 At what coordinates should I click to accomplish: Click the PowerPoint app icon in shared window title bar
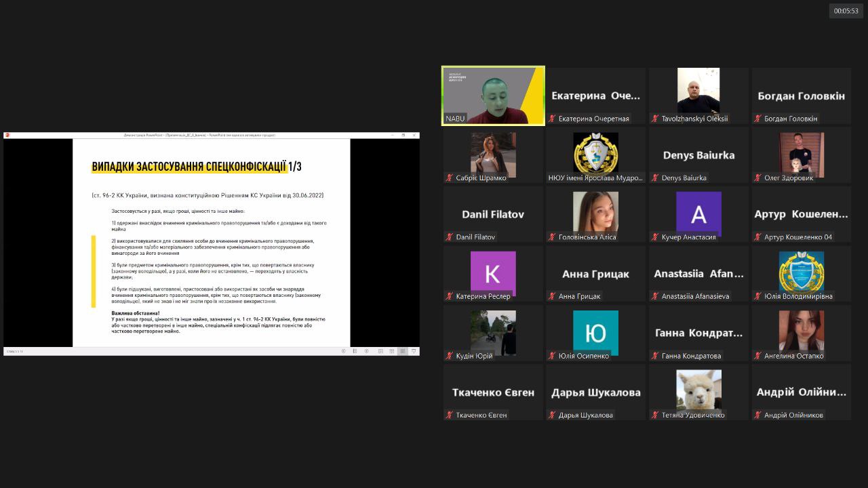pyautogui.click(x=7, y=136)
